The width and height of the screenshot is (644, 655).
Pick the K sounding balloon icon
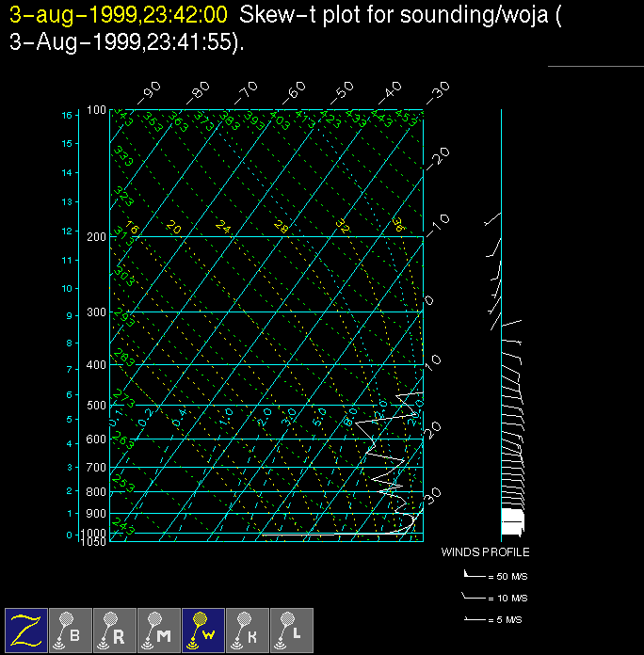[247, 629]
